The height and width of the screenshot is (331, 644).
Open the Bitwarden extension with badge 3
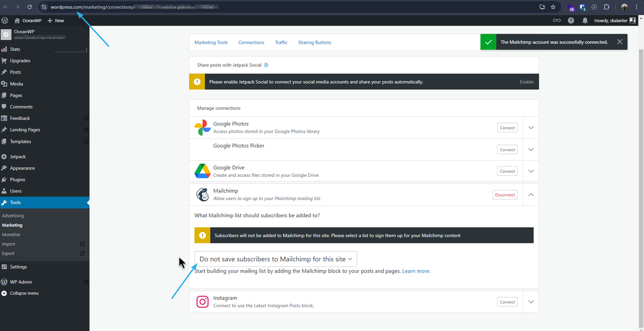[x=583, y=8]
